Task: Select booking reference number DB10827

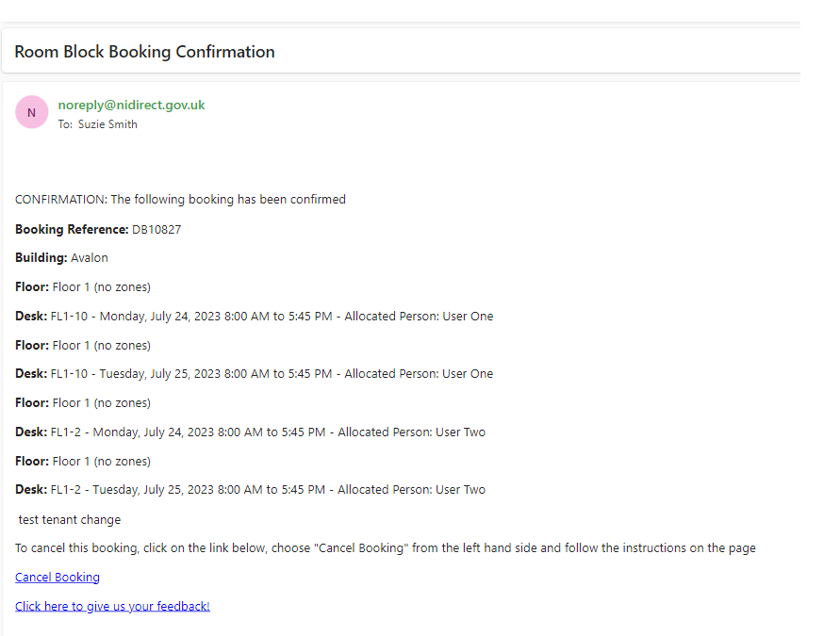Action: click(156, 229)
